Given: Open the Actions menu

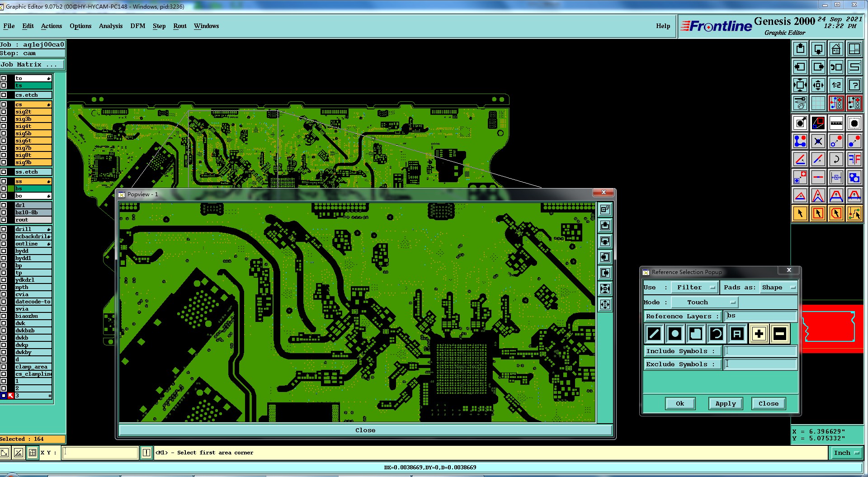Looking at the screenshot, I should coord(52,26).
